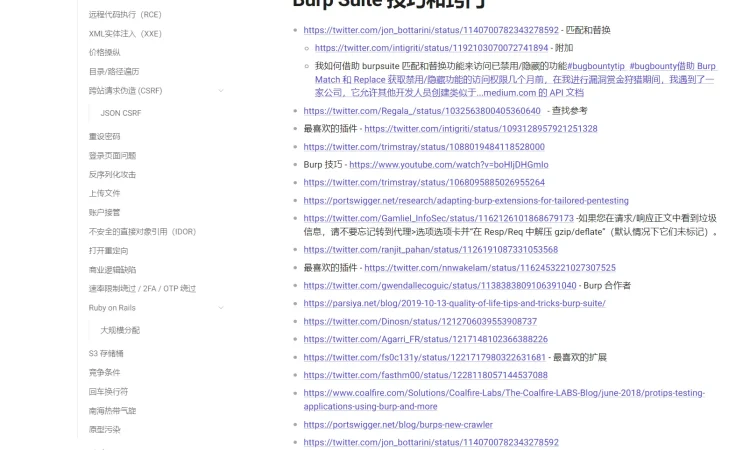Open trimstray status 1088019484118528000 link
Screen dimensions: 750x450
click(424, 147)
